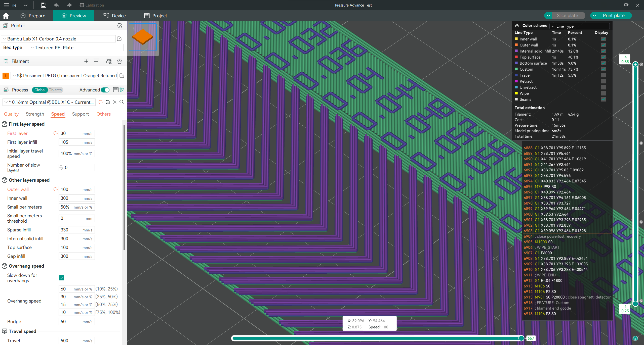This screenshot has height=345, width=644.
Task: Search process presets with the magnifier icon
Action: click(122, 102)
